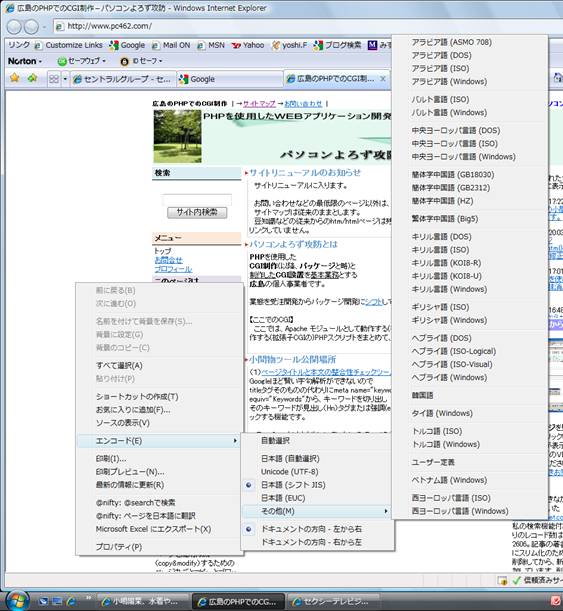Click the Windows Start orb
Image resolution: width=563 pixels, height=611 pixels.
16,600
